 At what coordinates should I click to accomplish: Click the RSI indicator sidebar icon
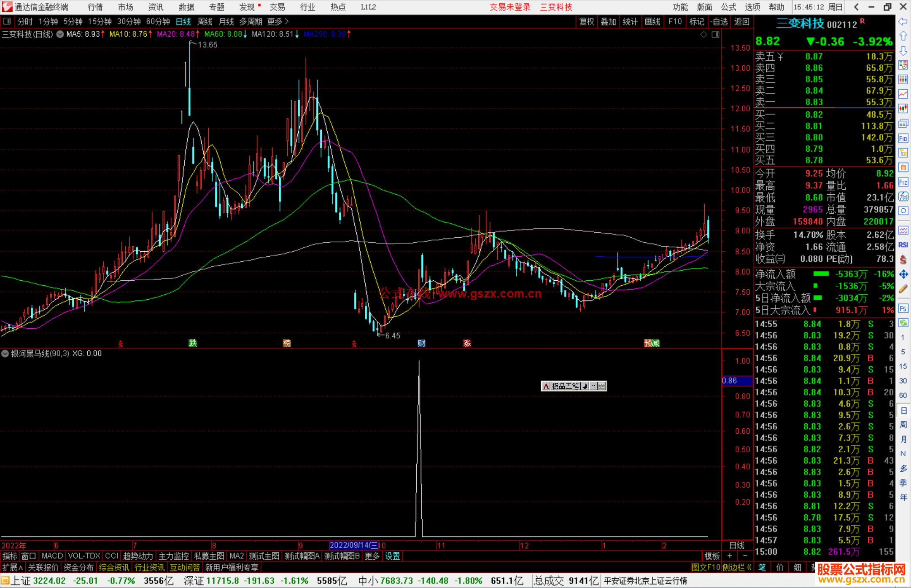click(903, 245)
